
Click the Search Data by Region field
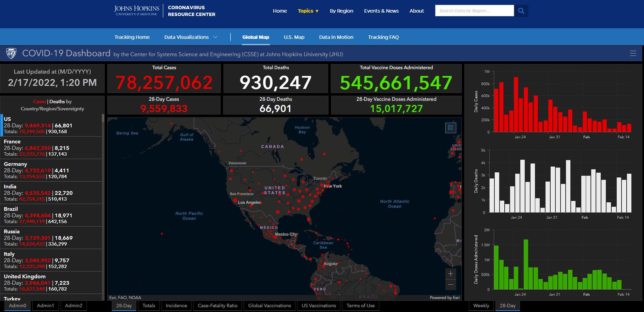[x=474, y=11]
